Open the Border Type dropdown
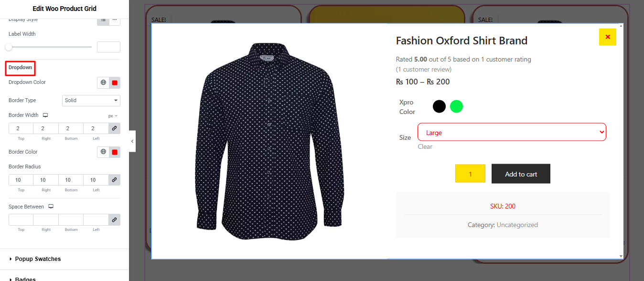The image size is (644, 281). 91,101
